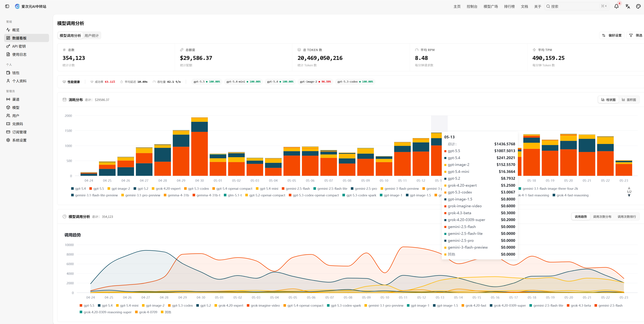Switch to the 用户统计 tab
This screenshot has height=324, width=644.
click(x=91, y=35)
